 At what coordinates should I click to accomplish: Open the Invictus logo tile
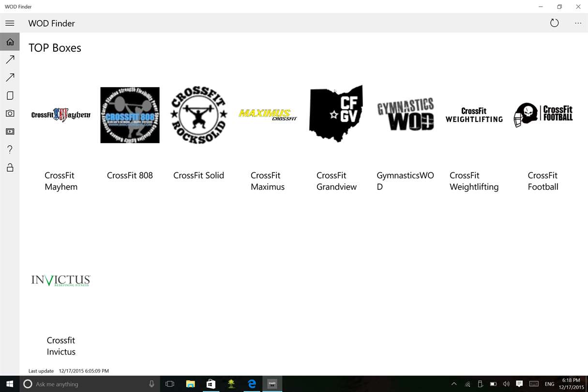[x=61, y=280]
